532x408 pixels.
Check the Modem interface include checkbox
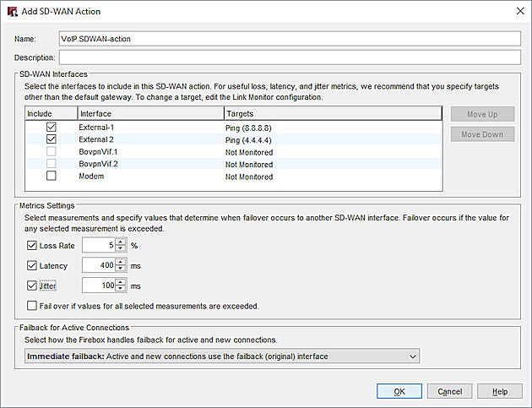[51, 177]
